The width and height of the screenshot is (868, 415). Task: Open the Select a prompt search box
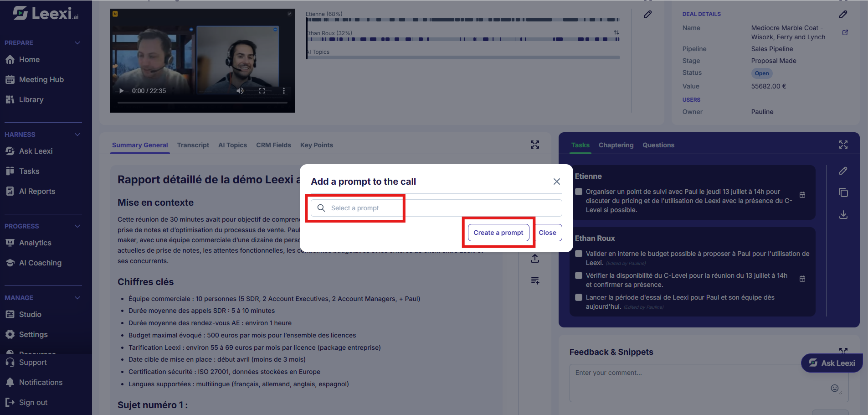click(436, 208)
